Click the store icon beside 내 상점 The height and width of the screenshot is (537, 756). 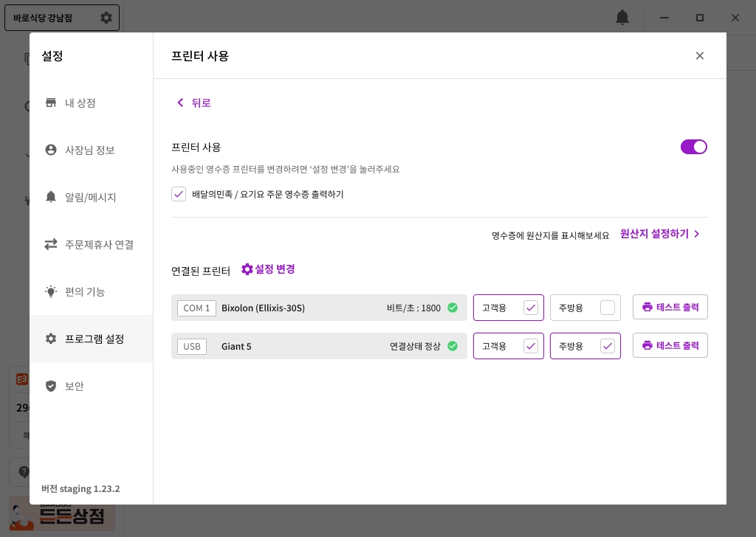(x=51, y=103)
